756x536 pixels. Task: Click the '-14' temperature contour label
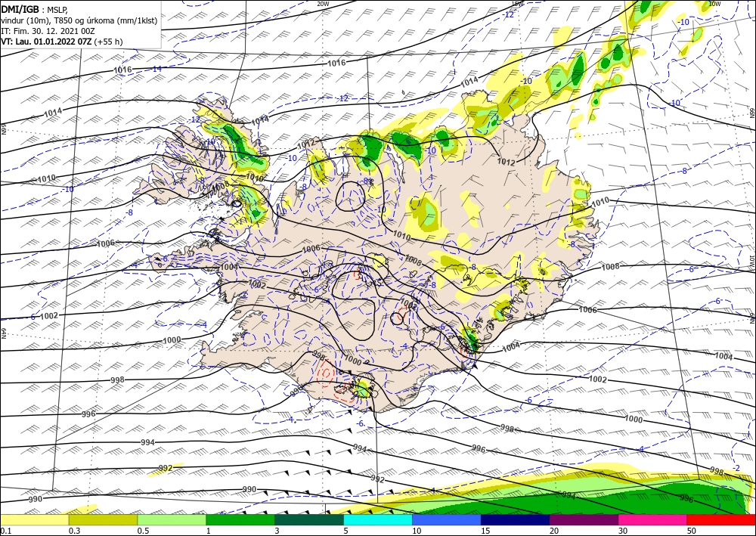coord(156,69)
